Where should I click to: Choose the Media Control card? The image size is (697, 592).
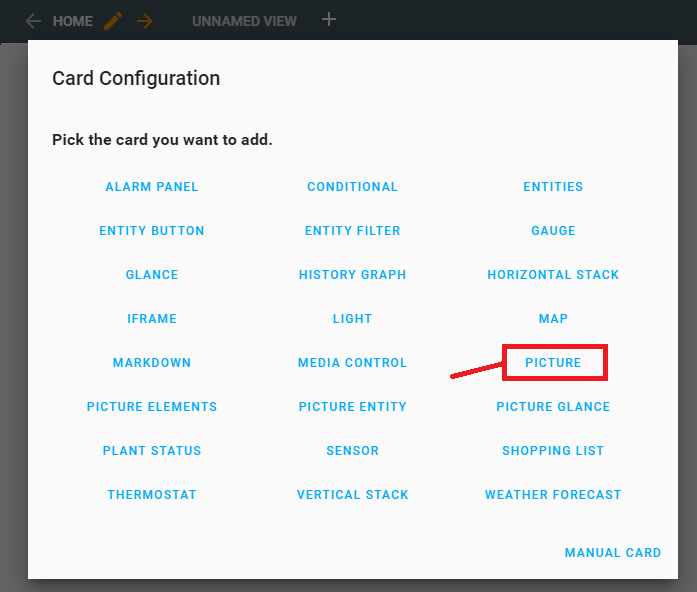pos(352,363)
